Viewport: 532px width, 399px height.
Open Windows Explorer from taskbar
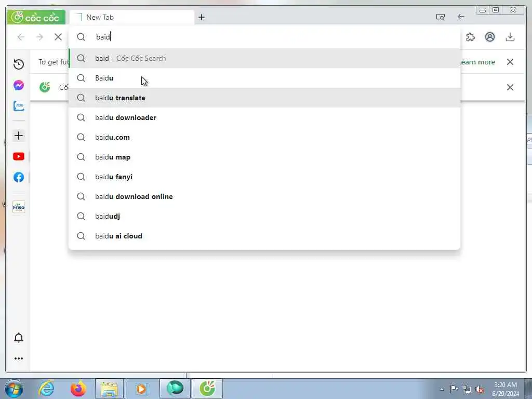coord(110,389)
